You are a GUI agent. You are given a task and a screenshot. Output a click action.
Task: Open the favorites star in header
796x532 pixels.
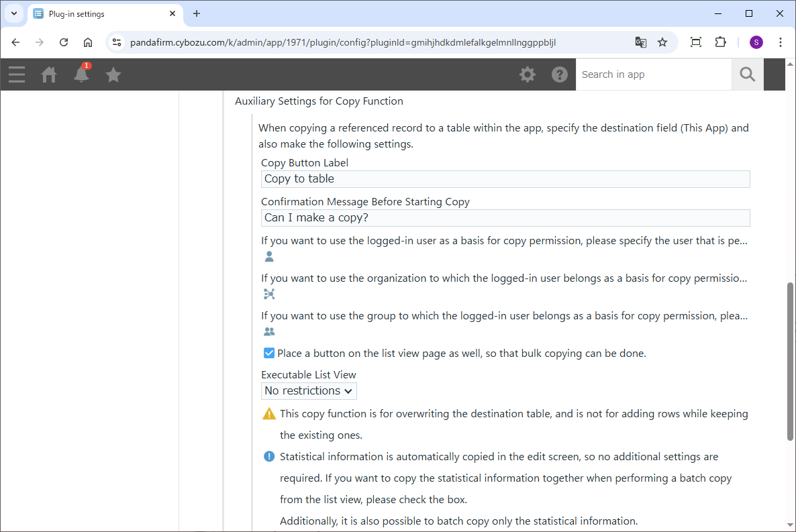pos(113,74)
